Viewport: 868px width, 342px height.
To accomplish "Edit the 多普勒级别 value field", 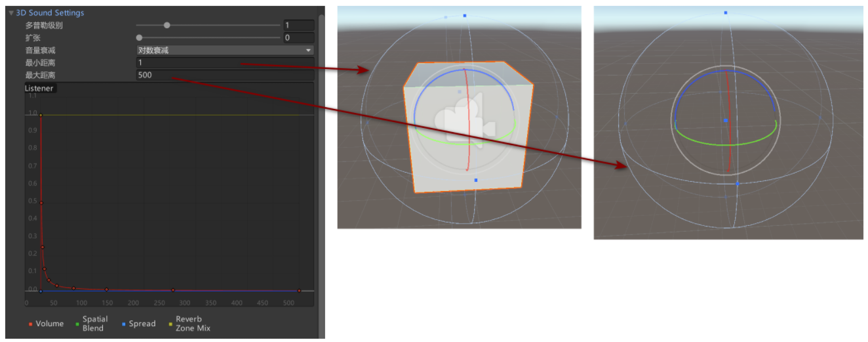I will pos(298,25).
